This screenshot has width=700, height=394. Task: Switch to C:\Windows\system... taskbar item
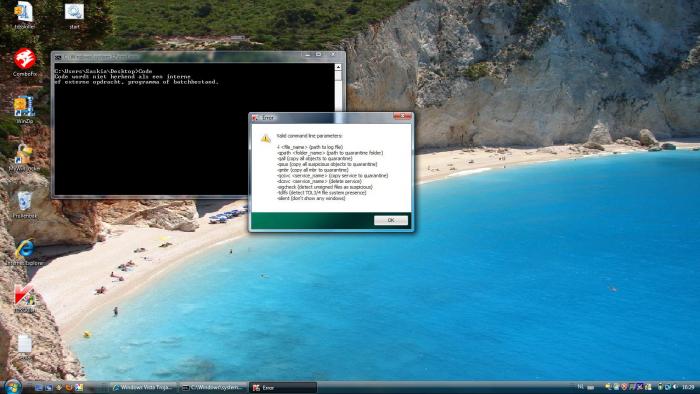(x=213, y=388)
